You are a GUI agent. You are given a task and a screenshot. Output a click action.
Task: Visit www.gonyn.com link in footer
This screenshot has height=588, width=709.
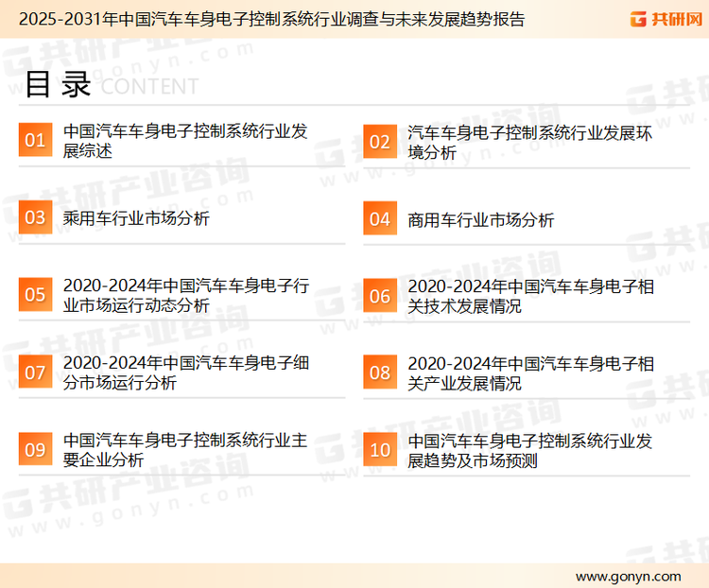point(628,577)
